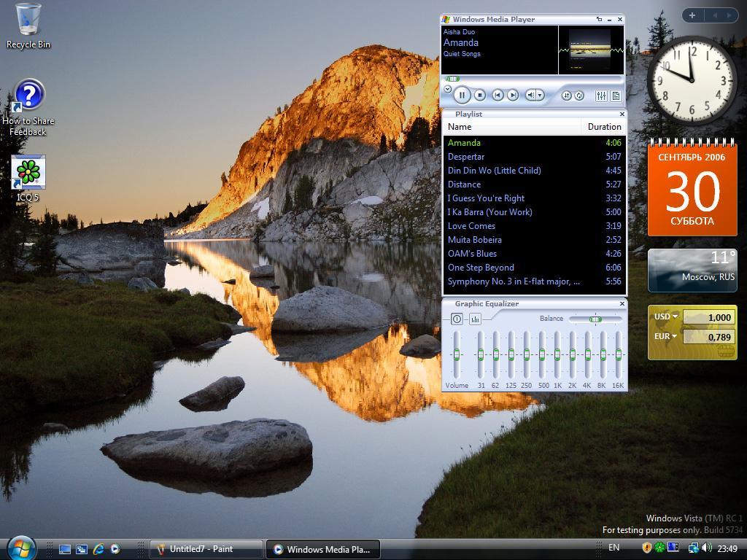Viewport: 747px width, 560px height.
Task: Click the 250 Hz band slider
Action: (x=527, y=355)
